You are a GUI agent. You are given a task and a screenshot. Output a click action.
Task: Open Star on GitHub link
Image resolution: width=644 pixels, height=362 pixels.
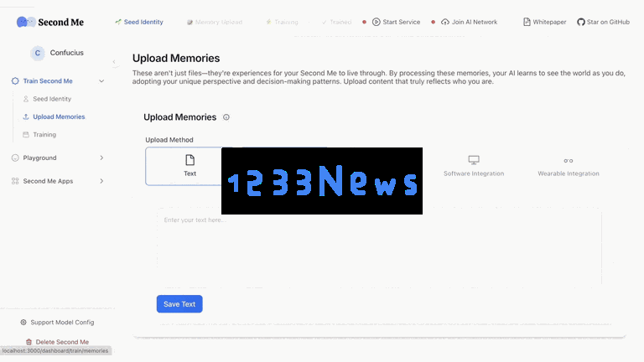point(604,22)
